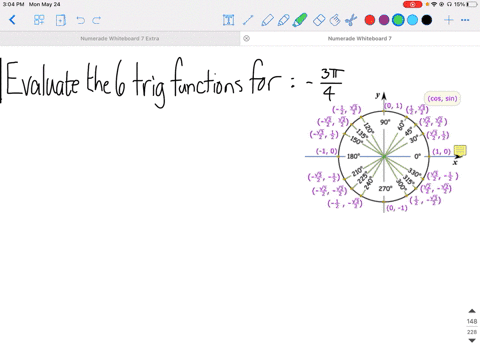Tap the 3:04 PM clock
Image resolution: width=480 pixels, height=360 pixels.
(x=14, y=4)
